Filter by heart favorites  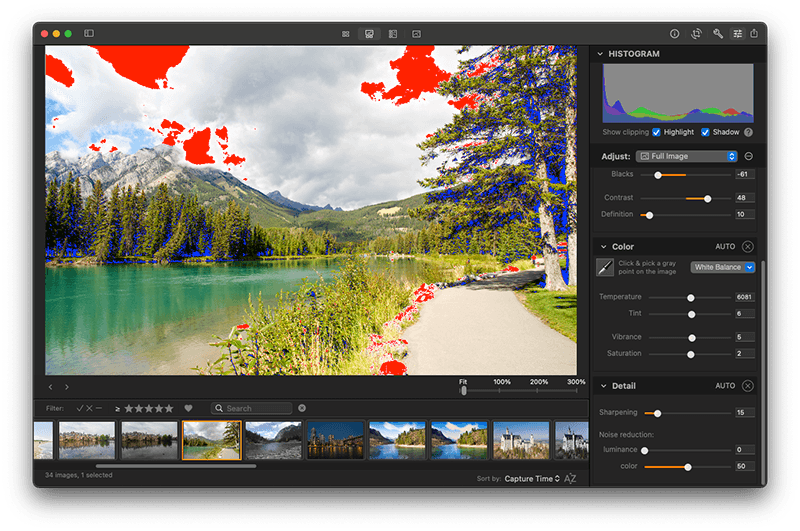(x=188, y=408)
